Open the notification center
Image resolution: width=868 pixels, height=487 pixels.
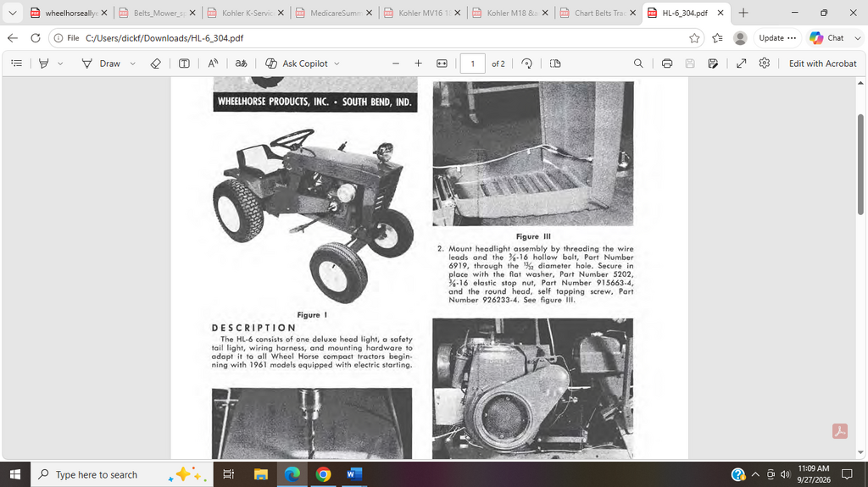[847, 474]
